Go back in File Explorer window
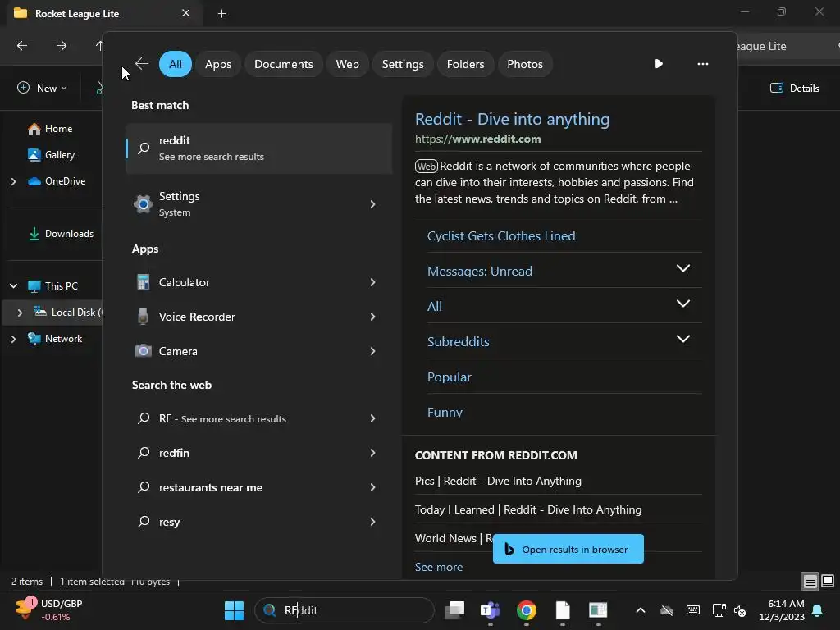Image resolution: width=840 pixels, height=630 pixels. 22,46
